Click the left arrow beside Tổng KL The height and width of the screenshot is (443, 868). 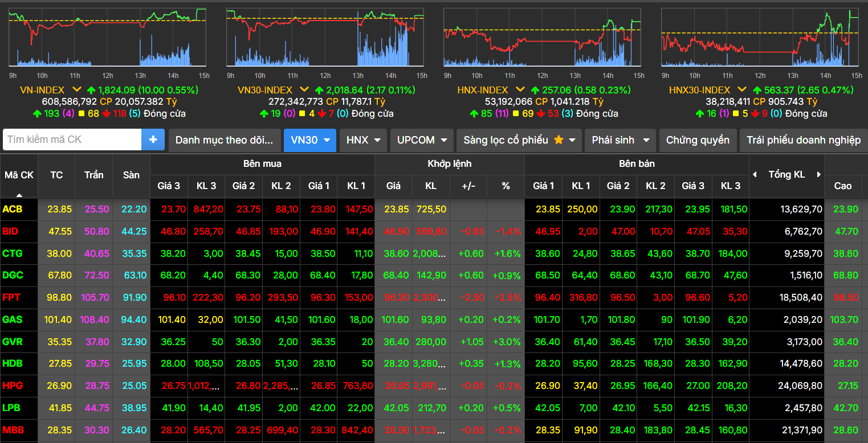[x=755, y=175]
